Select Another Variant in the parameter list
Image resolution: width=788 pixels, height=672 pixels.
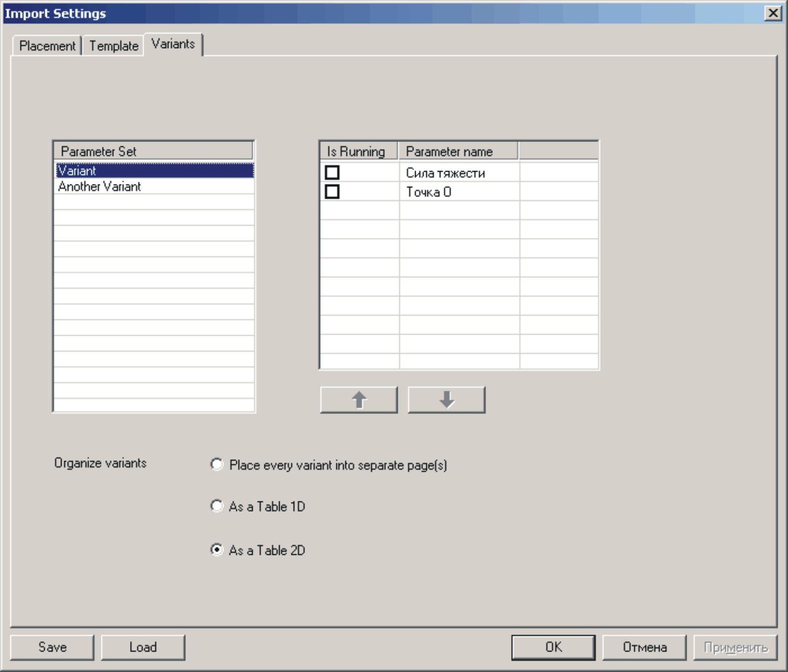tap(154, 187)
